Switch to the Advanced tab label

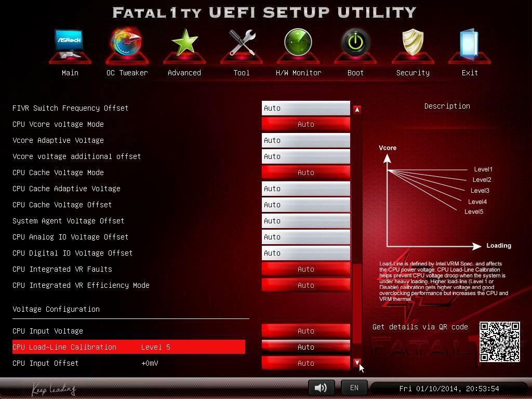coord(184,73)
